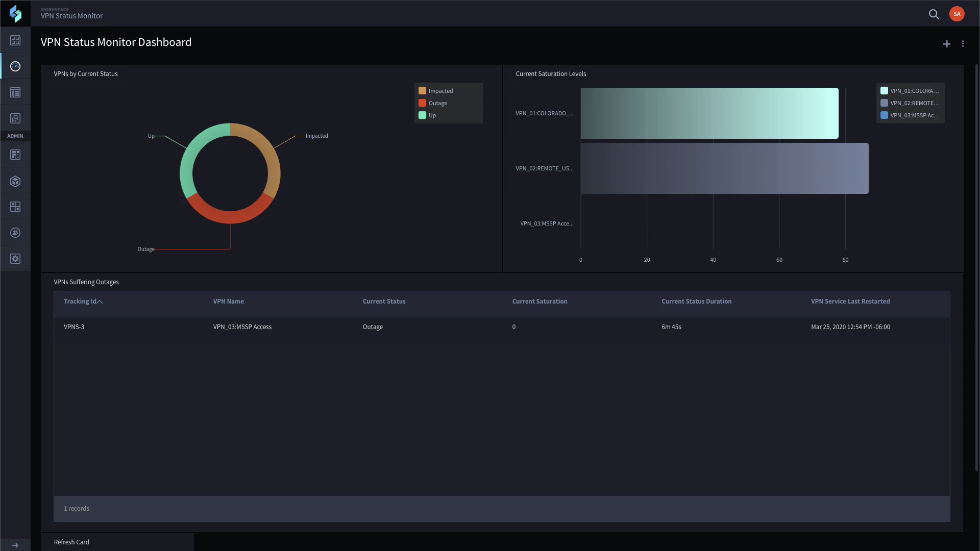Screen dimensions: 980x551
Task: Open the SA user avatar menu
Action: (957, 14)
